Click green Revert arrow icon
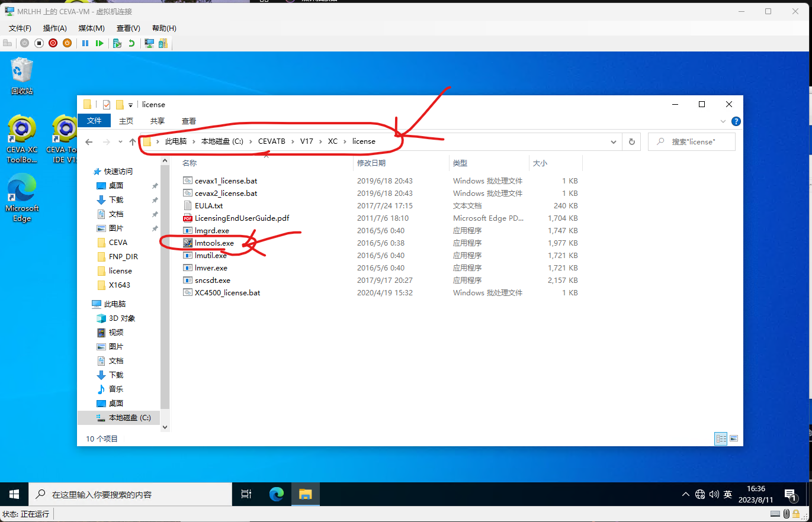The image size is (812, 522). [131, 43]
